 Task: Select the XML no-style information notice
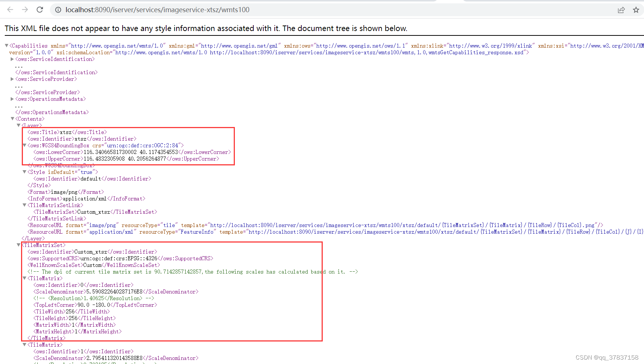206,28
